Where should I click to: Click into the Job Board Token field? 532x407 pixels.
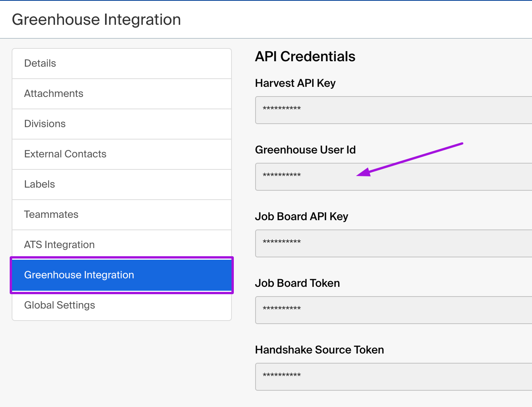pyautogui.click(x=394, y=310)
